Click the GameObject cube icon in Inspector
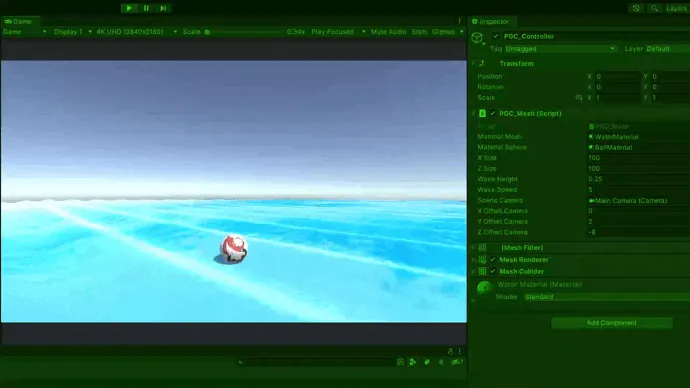The height and width of the screenshot is (388, 690). point(477,38)
